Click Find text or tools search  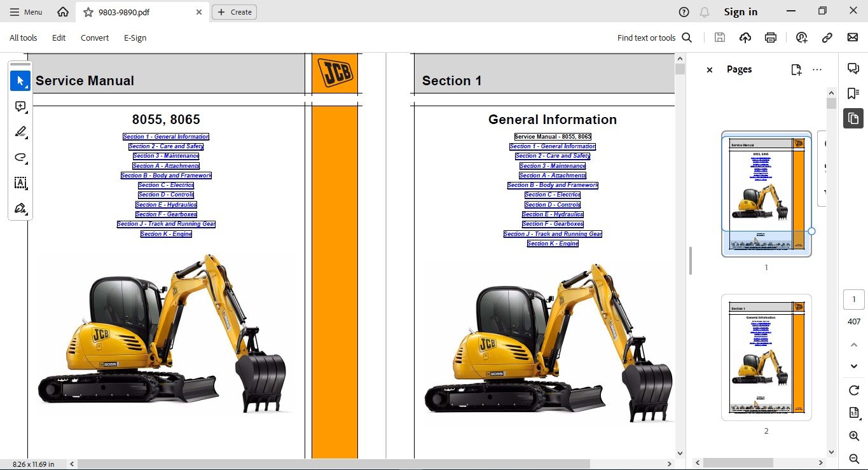click(x=654, y=38)
